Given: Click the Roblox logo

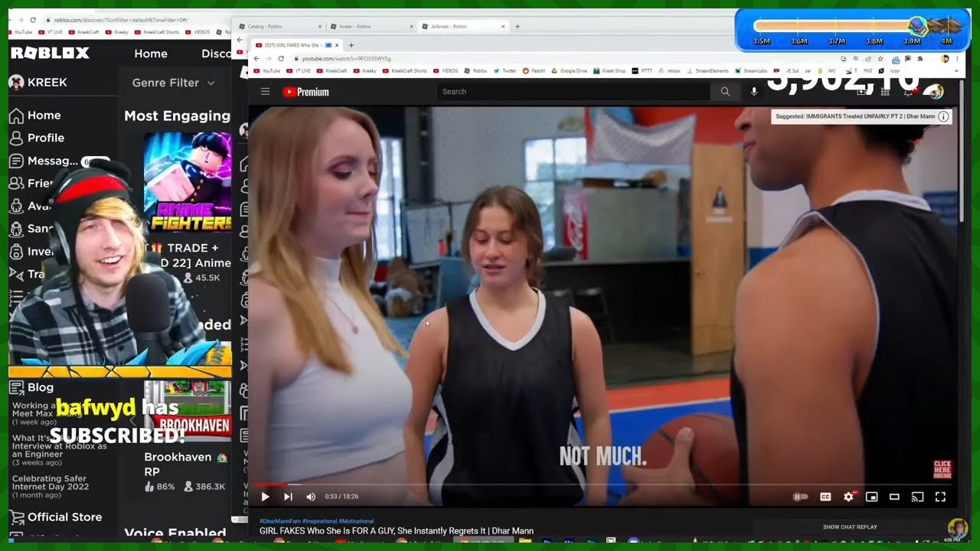Looking at the screenshot, I should pyautogui.click(x=50, y=53).
